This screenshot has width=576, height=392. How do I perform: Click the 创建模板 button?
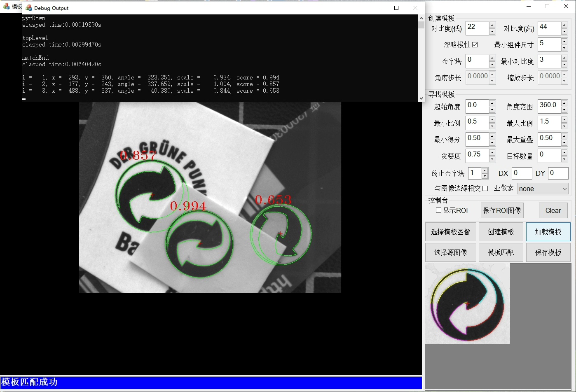click(x=501, y=232)
